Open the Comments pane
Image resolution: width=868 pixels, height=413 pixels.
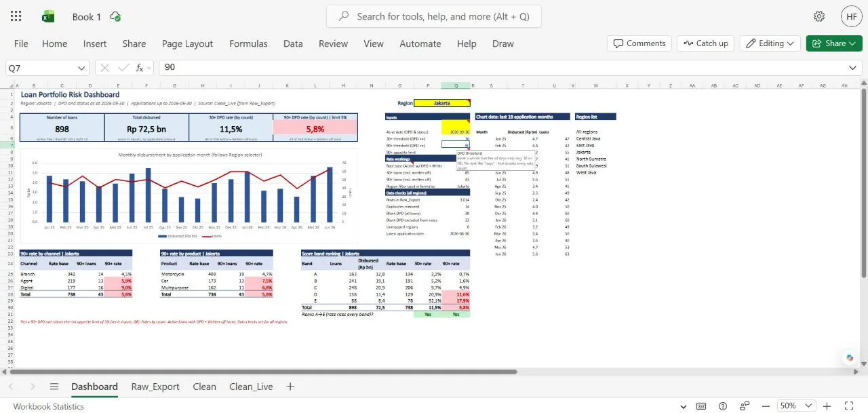639,43
